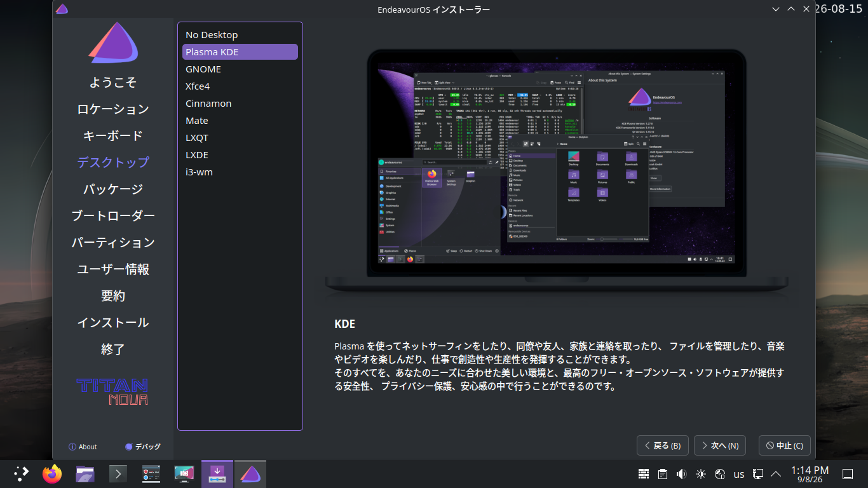Open the clipboard tray icon
The image size is (868, 488).
(x=663, y=474)
